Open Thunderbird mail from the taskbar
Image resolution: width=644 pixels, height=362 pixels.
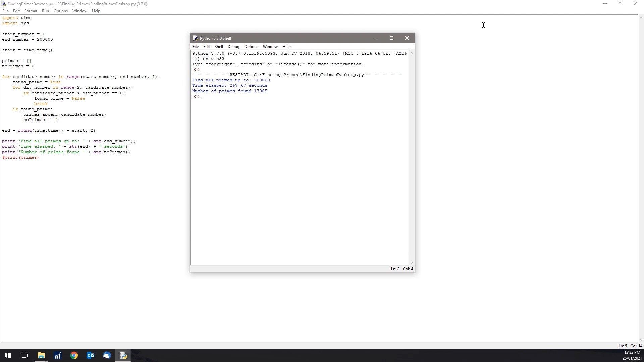tap(107, 355)
